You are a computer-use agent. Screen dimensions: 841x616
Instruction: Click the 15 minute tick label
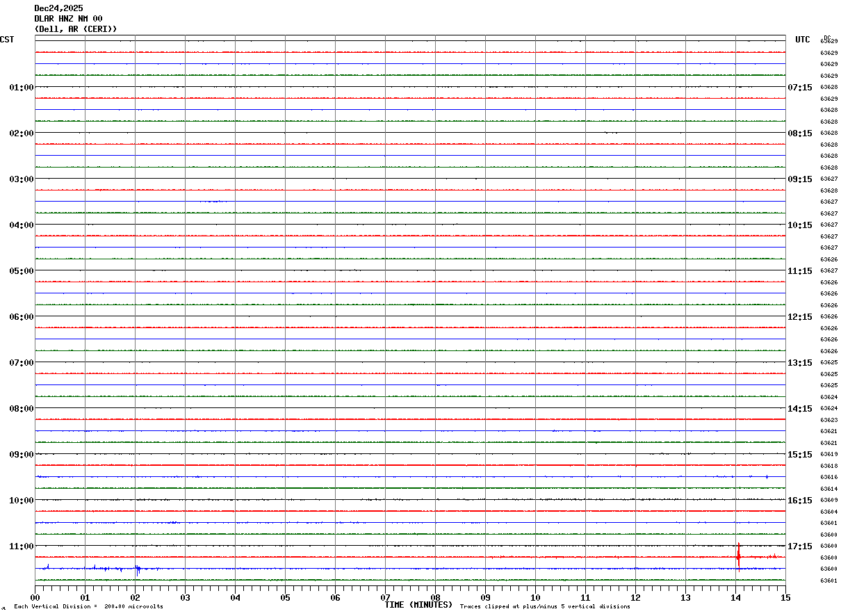(x=785, y=598)
